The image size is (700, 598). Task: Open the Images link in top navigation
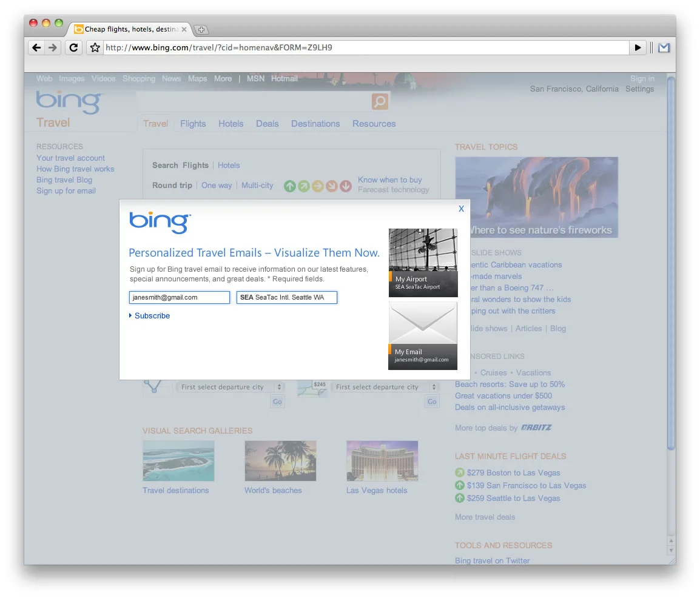(x=72, y=79)
